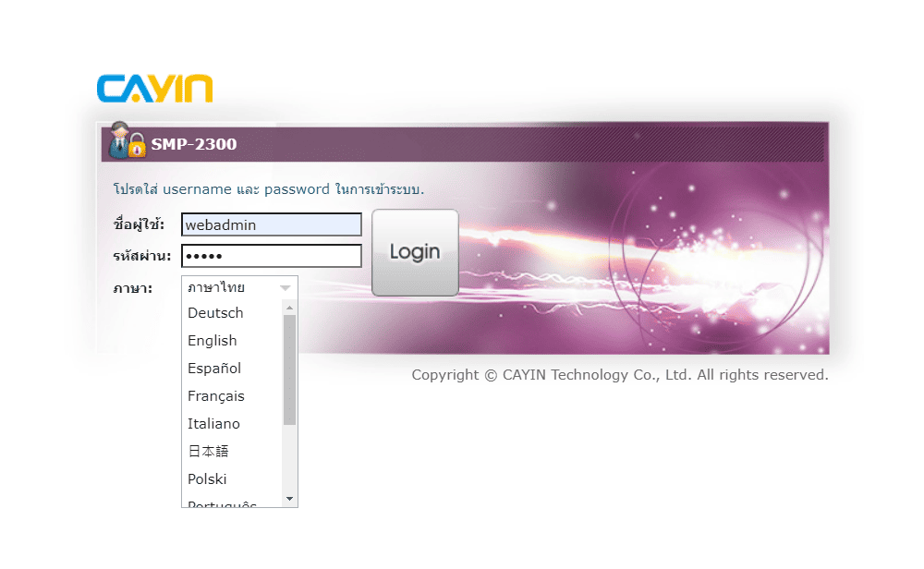Click the admin padlock icon beside SMP-2300
924x569 pixels.
[127, 140]
